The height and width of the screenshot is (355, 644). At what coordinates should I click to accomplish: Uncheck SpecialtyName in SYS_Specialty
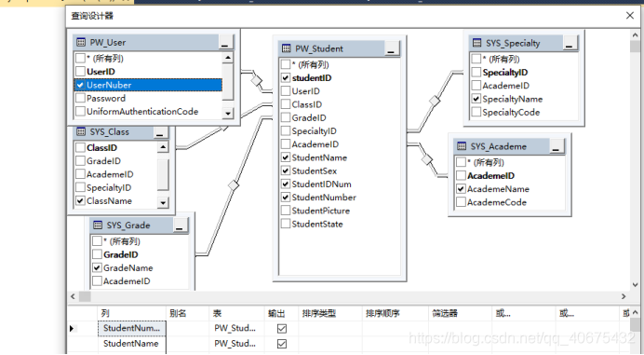coord(476,99)
